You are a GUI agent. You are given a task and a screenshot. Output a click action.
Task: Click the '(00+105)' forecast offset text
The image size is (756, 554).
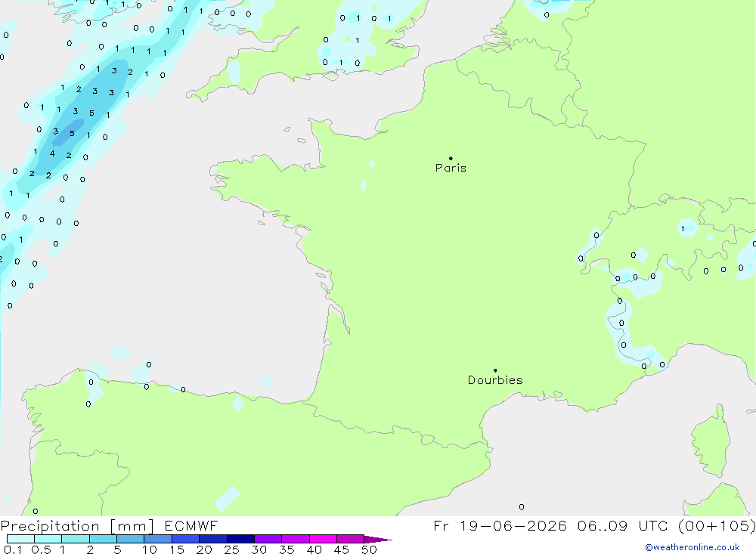[x=717, y=525]
